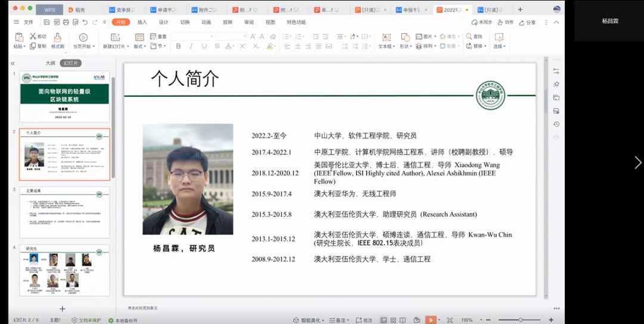Open the font name combo box
Screen dimensions: 644x324
[191, 36]
